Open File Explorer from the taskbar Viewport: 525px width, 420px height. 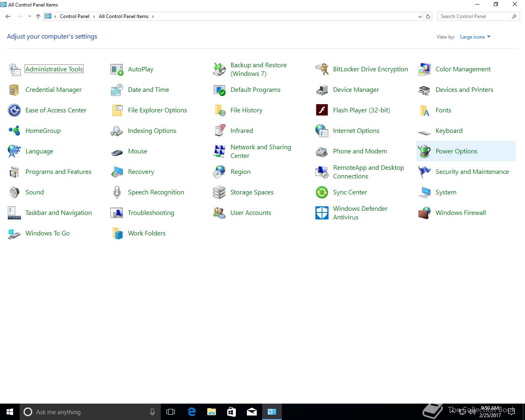(x=212, y=412)
